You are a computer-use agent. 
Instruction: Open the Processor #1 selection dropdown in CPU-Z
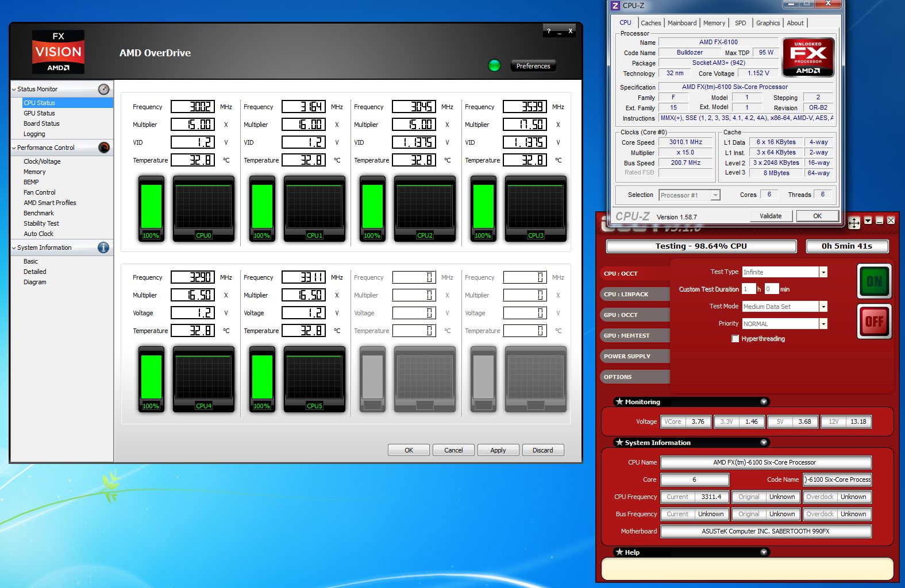(x=715, y=195)
